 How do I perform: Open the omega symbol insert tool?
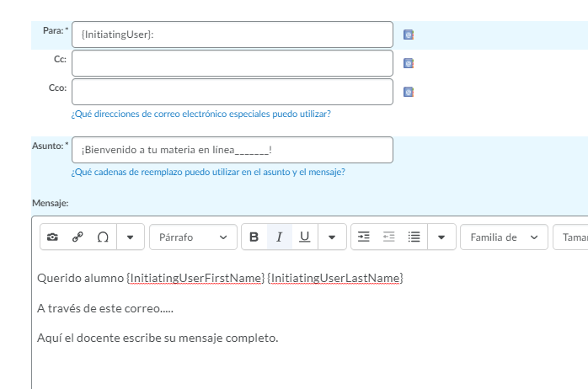pos(103,237)
